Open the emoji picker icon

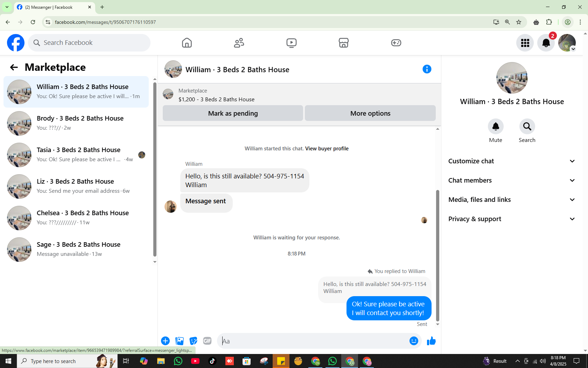[414, 341]
